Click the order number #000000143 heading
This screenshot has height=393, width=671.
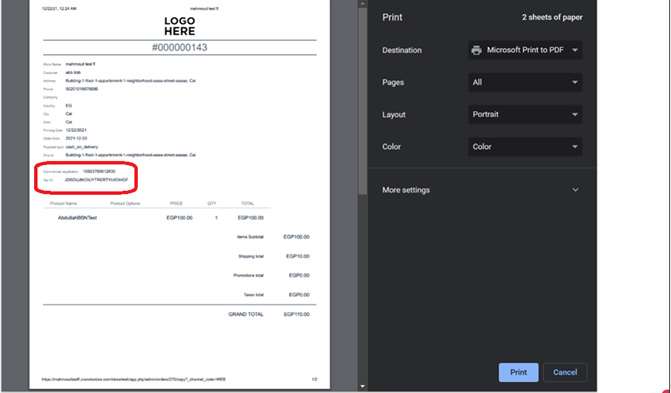tap(180, 48)
